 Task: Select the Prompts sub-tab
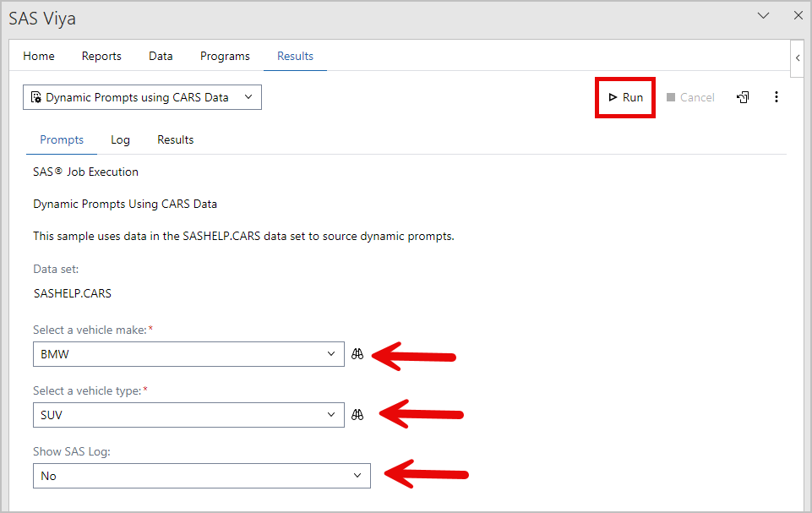coord(62,140)
